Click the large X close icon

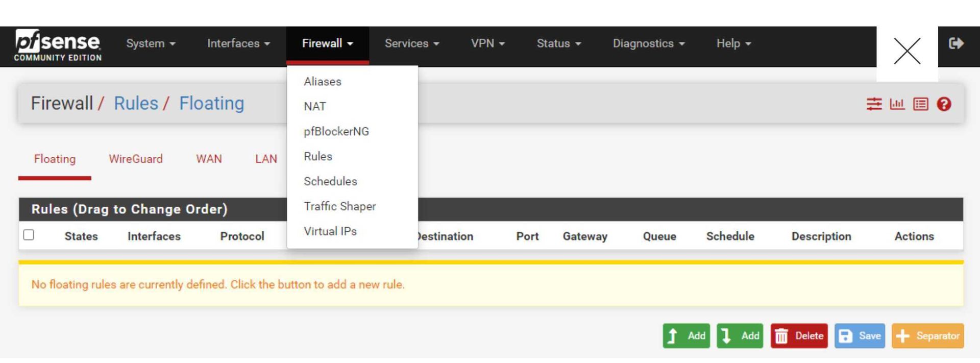(x=907, y=51)
